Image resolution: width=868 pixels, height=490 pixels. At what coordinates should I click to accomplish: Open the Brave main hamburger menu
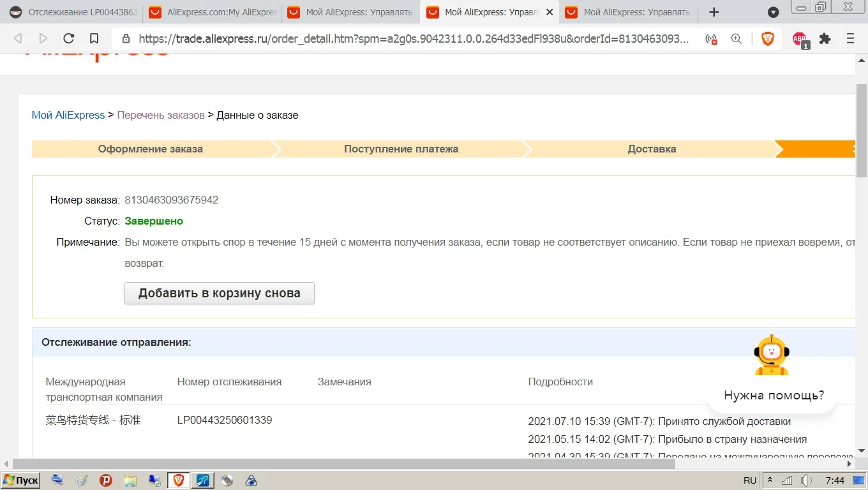[850, 39]
